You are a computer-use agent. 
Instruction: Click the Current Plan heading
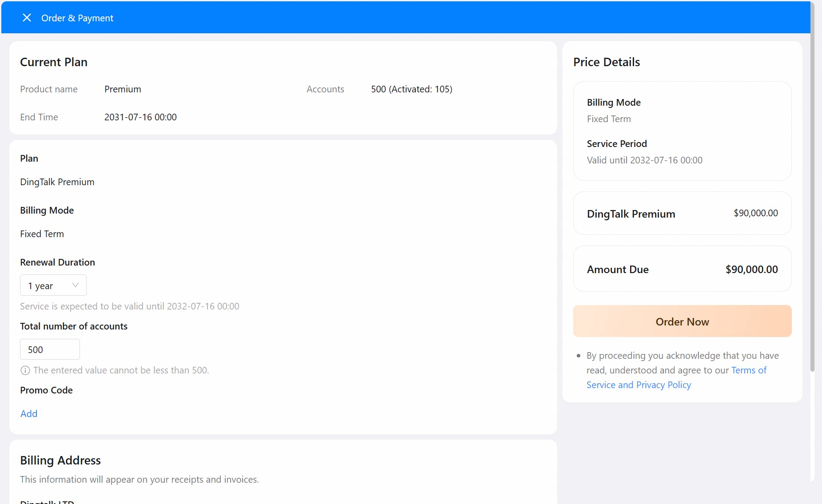[54, 62]
